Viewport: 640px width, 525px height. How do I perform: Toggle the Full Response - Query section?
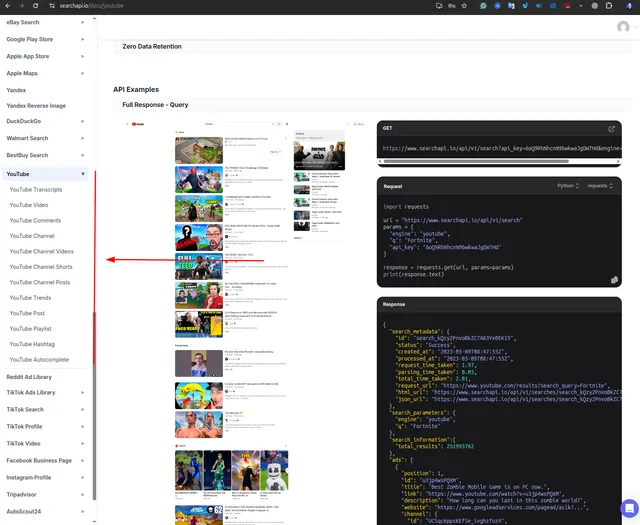[x=373, y=105]
